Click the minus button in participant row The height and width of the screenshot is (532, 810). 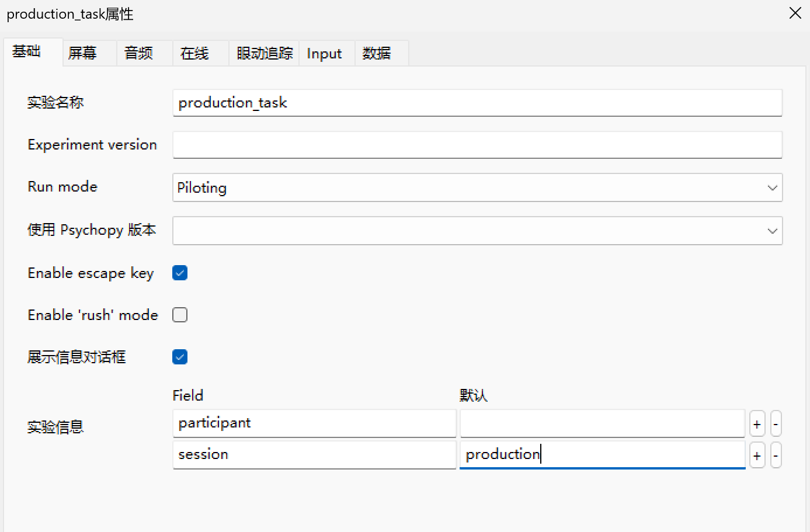(x=776, y=424)
